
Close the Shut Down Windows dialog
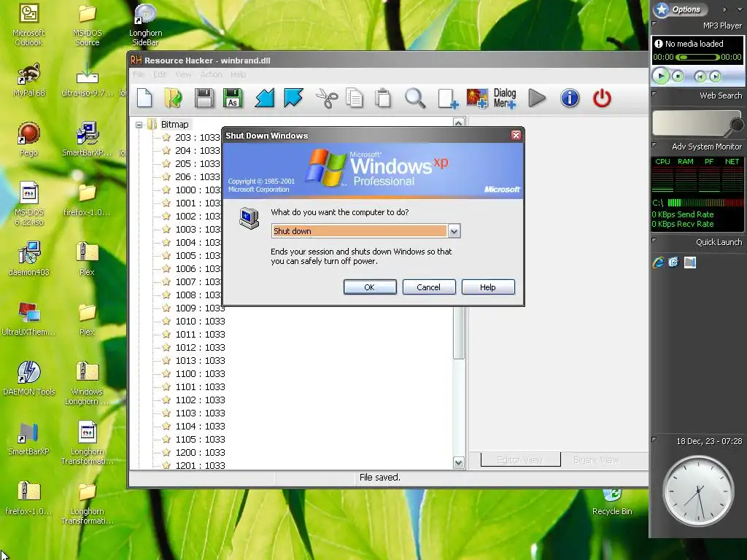tap(516, 135)
